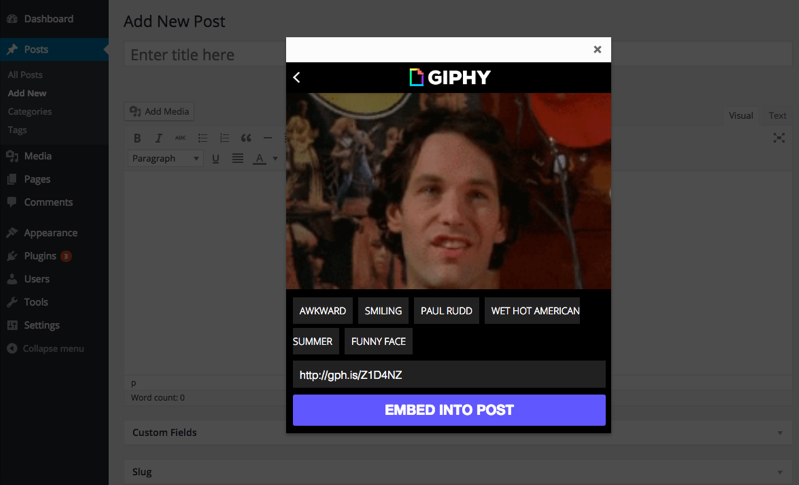Click the Pages icon in sidebar

12,179
